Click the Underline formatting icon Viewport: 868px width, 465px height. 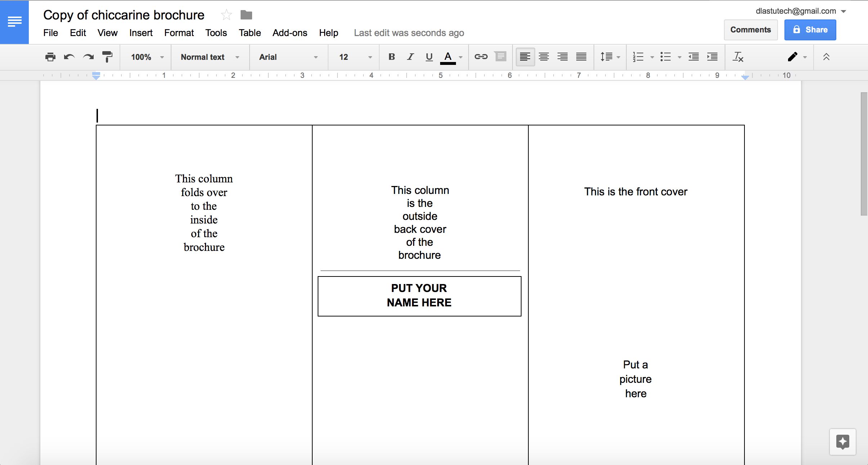(x=429, y=57)
